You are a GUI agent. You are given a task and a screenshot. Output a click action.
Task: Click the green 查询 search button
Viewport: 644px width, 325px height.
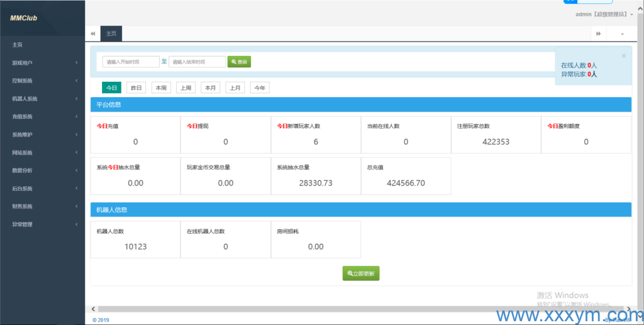(239, 62)
